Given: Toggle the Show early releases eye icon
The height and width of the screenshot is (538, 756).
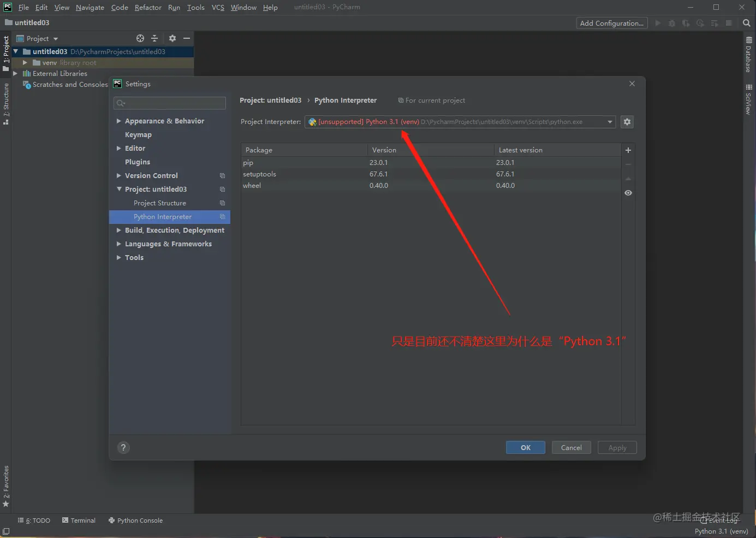Looking at the screenshot, I should click(628, 193).
